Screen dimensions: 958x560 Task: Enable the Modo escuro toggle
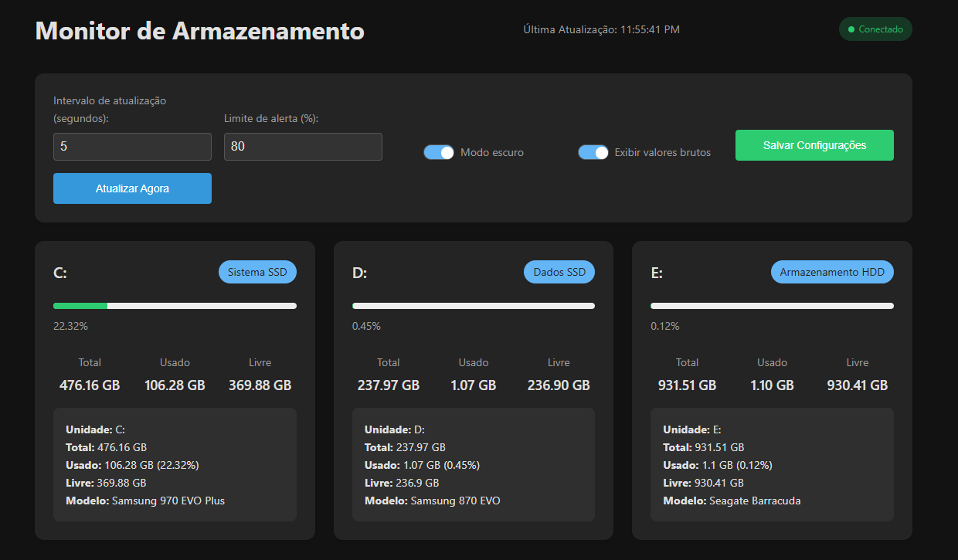coord(439,152)
